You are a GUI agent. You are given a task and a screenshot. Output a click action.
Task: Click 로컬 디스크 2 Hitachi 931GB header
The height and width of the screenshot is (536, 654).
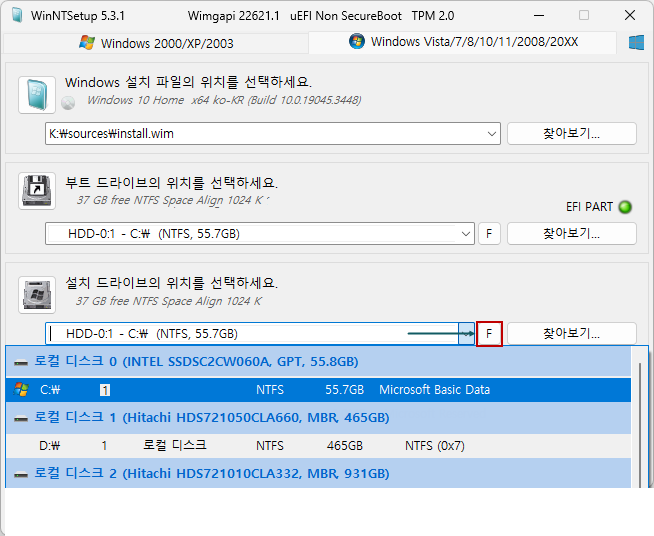coord(318,473)
